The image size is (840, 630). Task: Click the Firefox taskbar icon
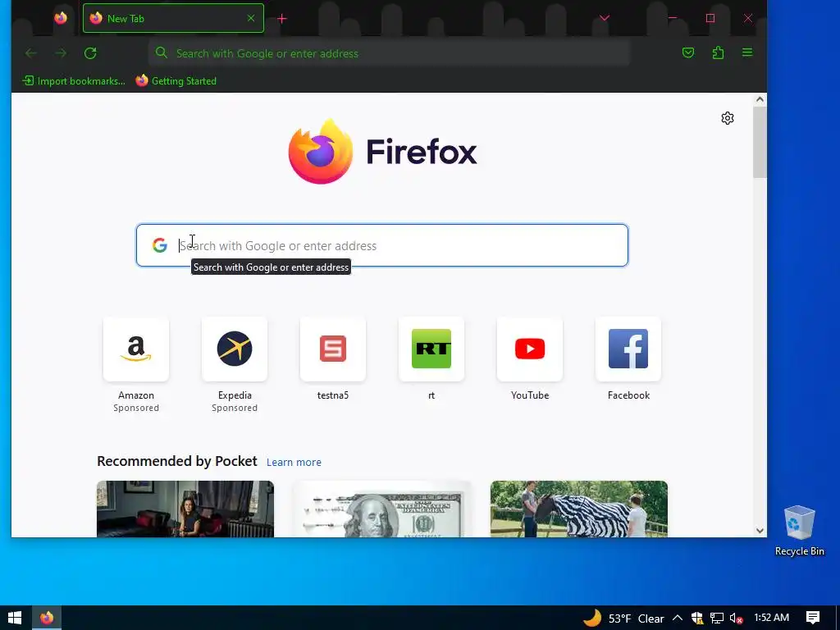click(47, 619)
